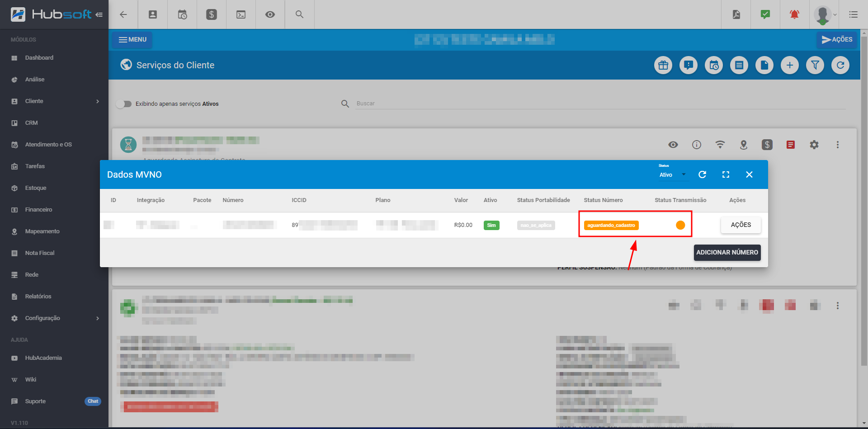868x429 pixels.
Task: Click the eye icon in top toolbar
Action: 270,14
